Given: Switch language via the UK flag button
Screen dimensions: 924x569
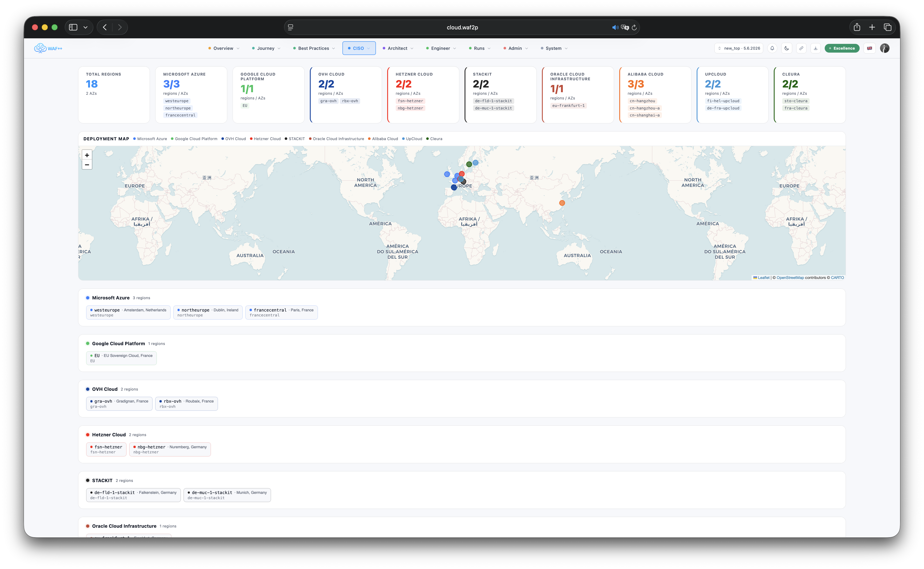Looking at the screenshot, I should point(869,48).
